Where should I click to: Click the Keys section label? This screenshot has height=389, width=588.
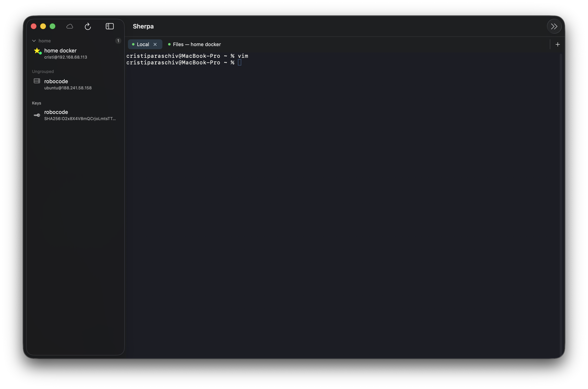[x=36, y=103]
